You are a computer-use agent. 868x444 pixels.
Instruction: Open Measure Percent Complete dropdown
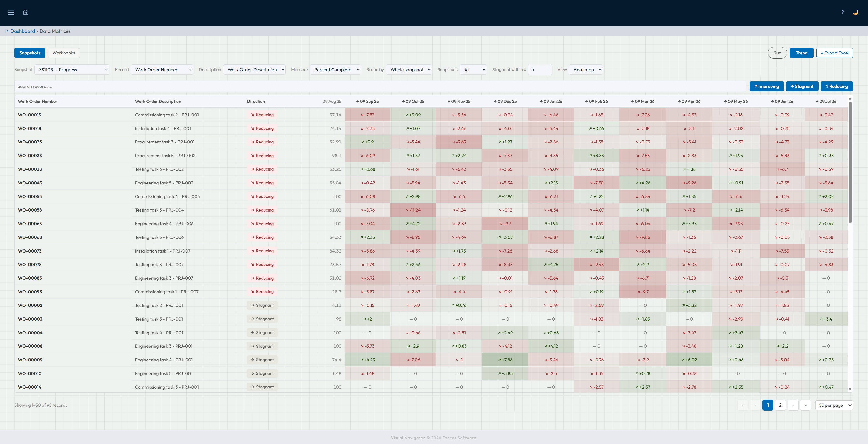(335, 69)
